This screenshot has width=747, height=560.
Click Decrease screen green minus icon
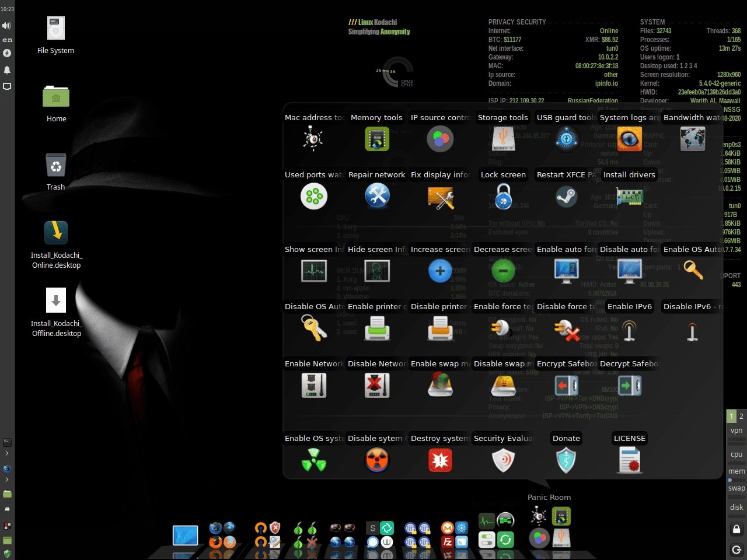[x=503, y=271]
